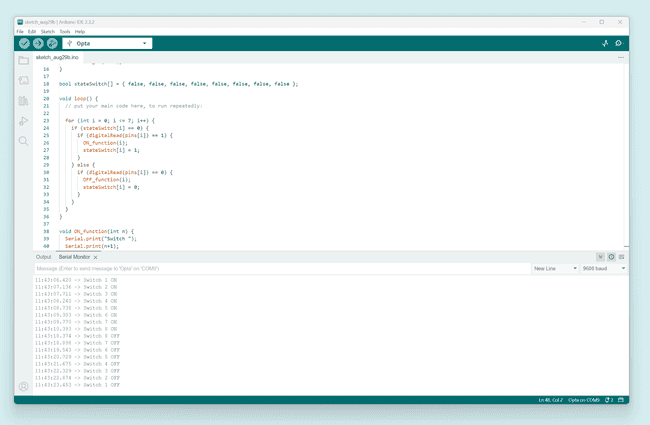Open the 9600 baud rate dropdown
The width and height of the screenshot is (650, 425).
tap(604, 269)
